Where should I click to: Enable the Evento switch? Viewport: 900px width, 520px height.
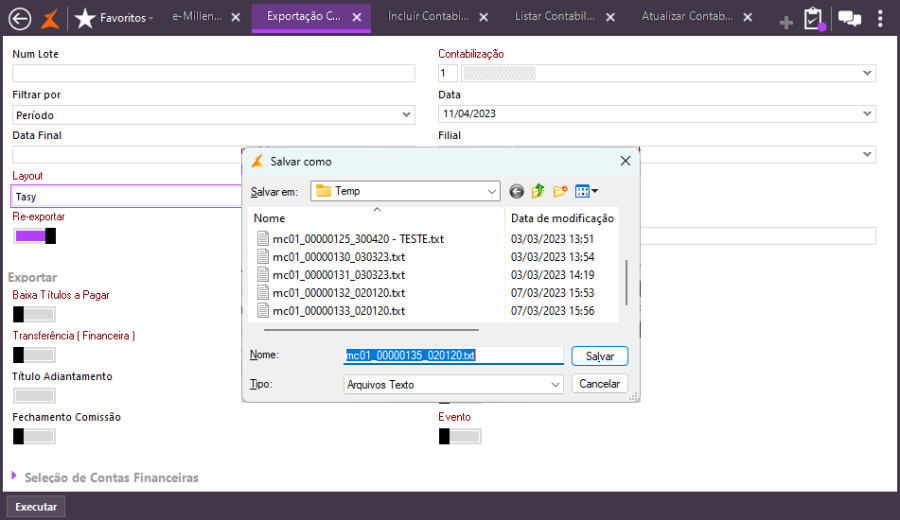coord(460,436)
